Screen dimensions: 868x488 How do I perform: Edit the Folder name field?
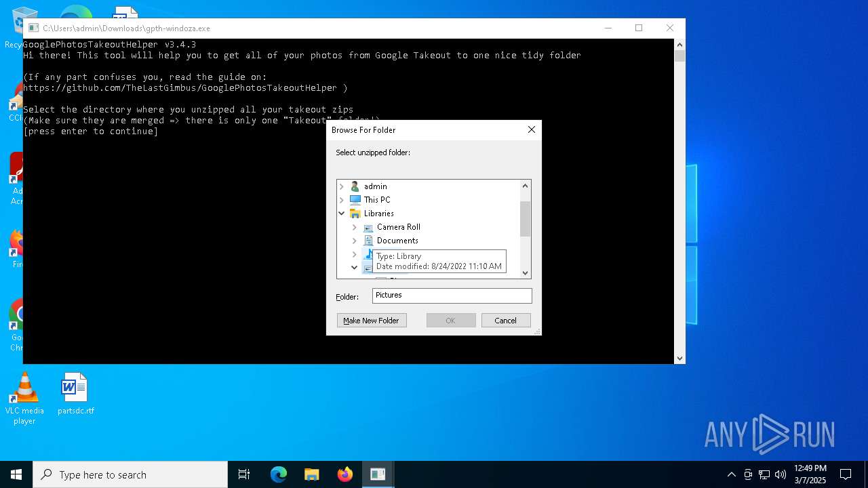452,296
